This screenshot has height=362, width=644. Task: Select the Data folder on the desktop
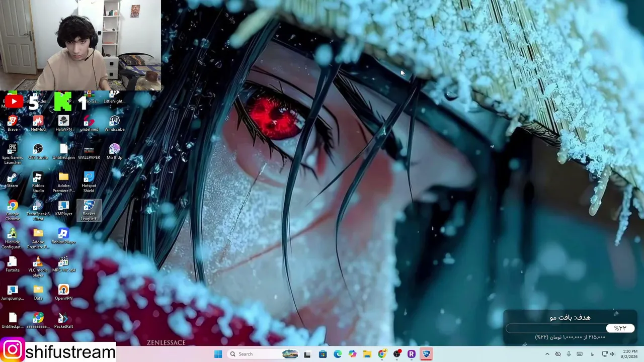(x=38, y=293)
